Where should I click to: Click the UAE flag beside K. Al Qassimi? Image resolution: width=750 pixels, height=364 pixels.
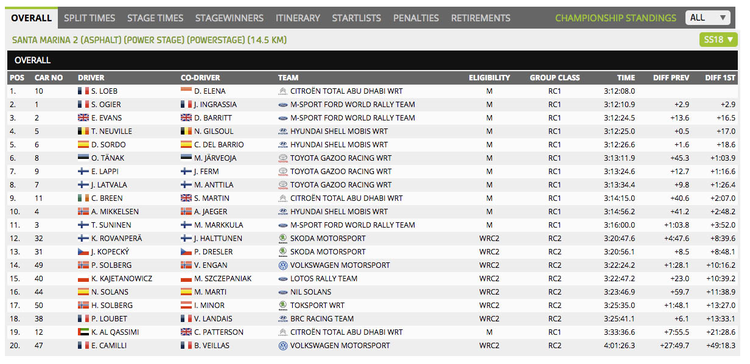tap(83, 332)
